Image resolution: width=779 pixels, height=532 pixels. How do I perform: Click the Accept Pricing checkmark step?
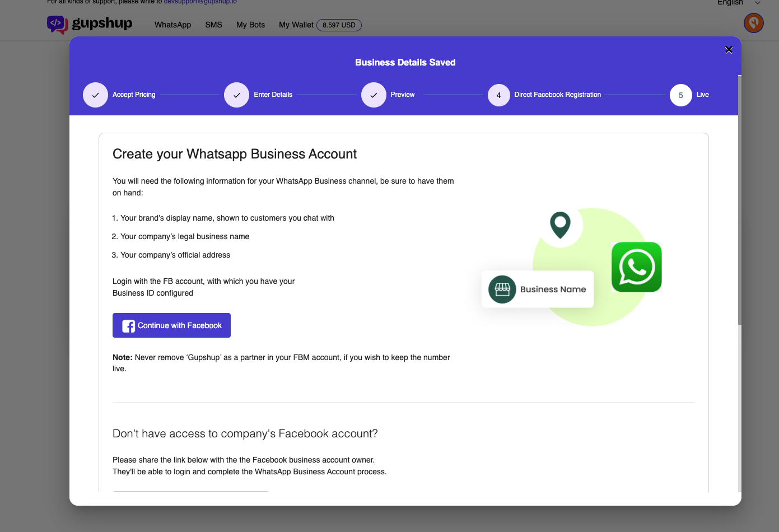95,95
